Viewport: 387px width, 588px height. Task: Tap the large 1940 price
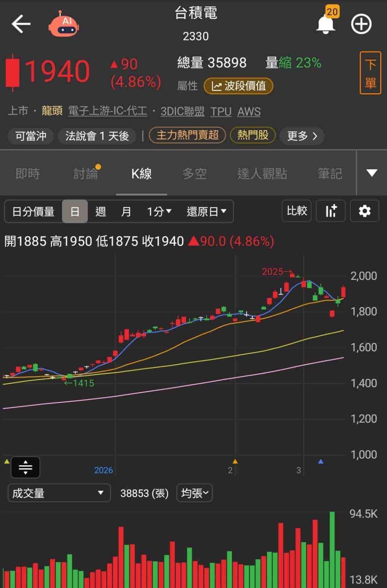[57, 71]
